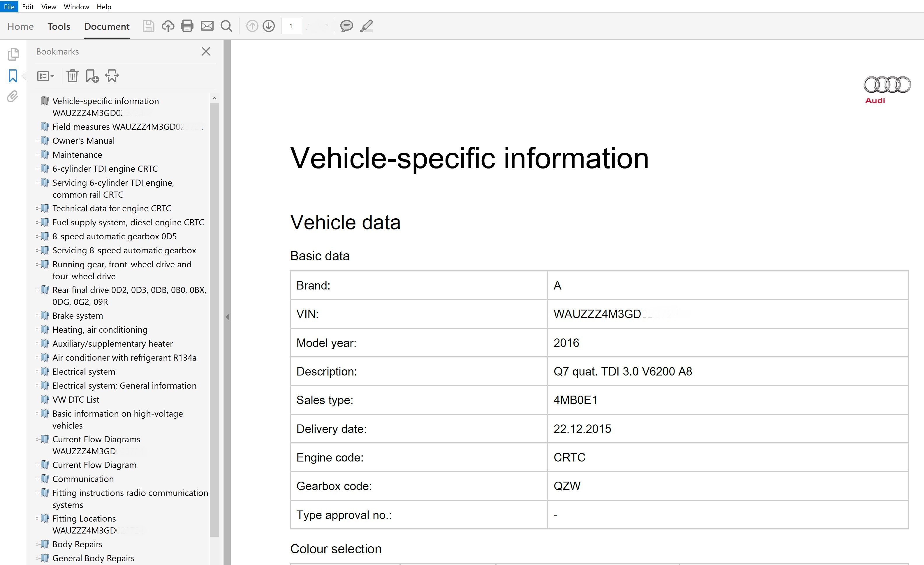Expand the Electrical system bookmark node
The width and height of the screenshot is (924, 565).
(x=37, y=372)
